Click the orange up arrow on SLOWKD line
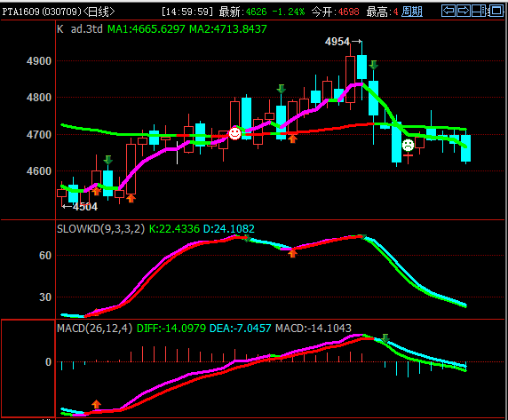508x420 pixels. (x=292, y=253)
